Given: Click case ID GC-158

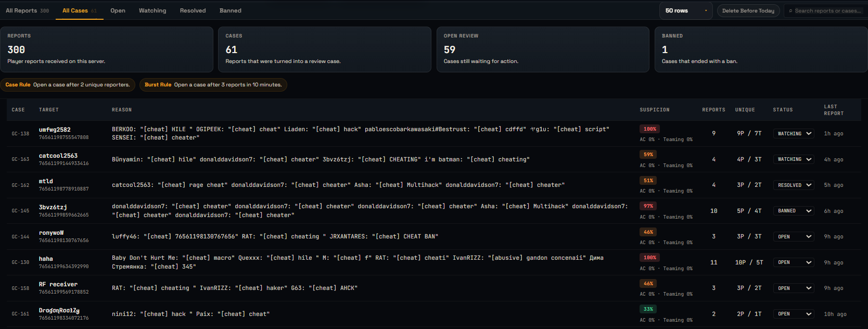Looking at the screenshot, I should 20,288.
